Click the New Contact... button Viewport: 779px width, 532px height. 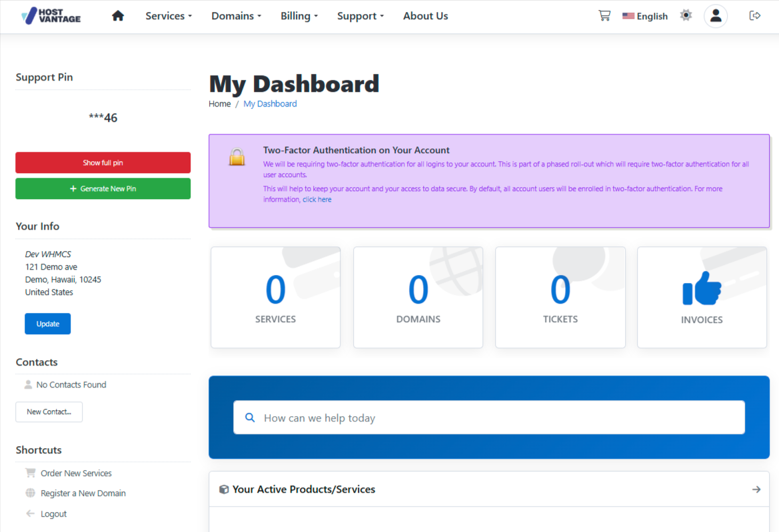coord(49,412)
